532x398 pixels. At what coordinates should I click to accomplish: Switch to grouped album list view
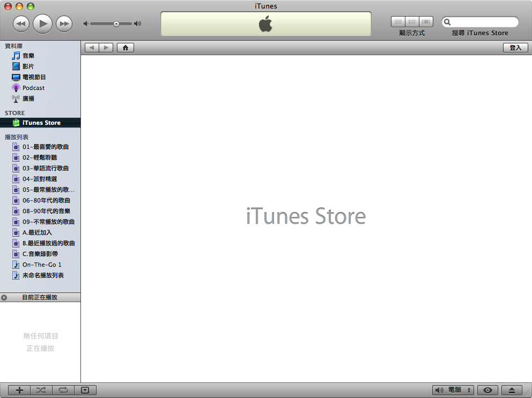(x=412, y=22)
